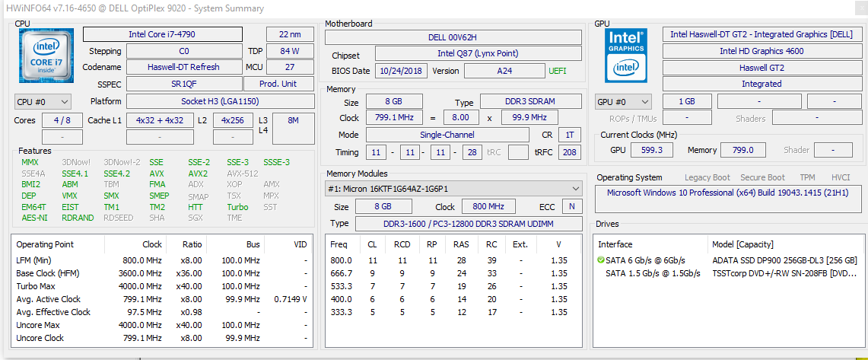Click the HVCI indicator

841,177
